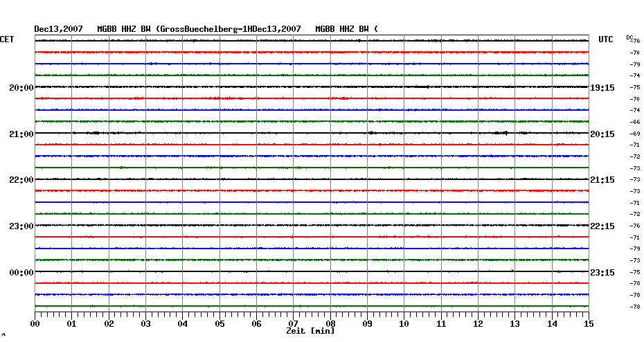Click minute tick label 13
This screenshot has height=342, width=644.
(515, 324)
